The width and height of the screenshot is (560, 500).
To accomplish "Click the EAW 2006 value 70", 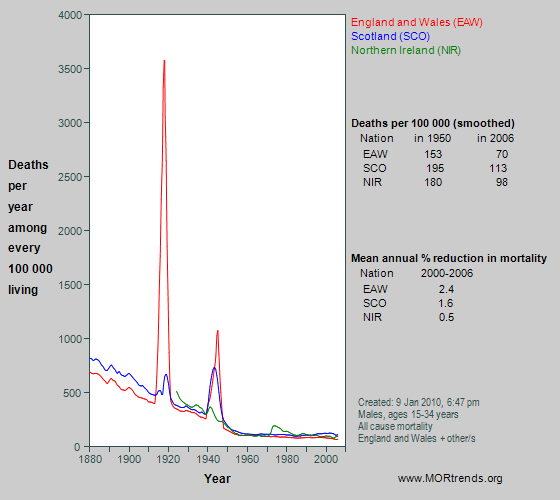I will pos(502,154).
